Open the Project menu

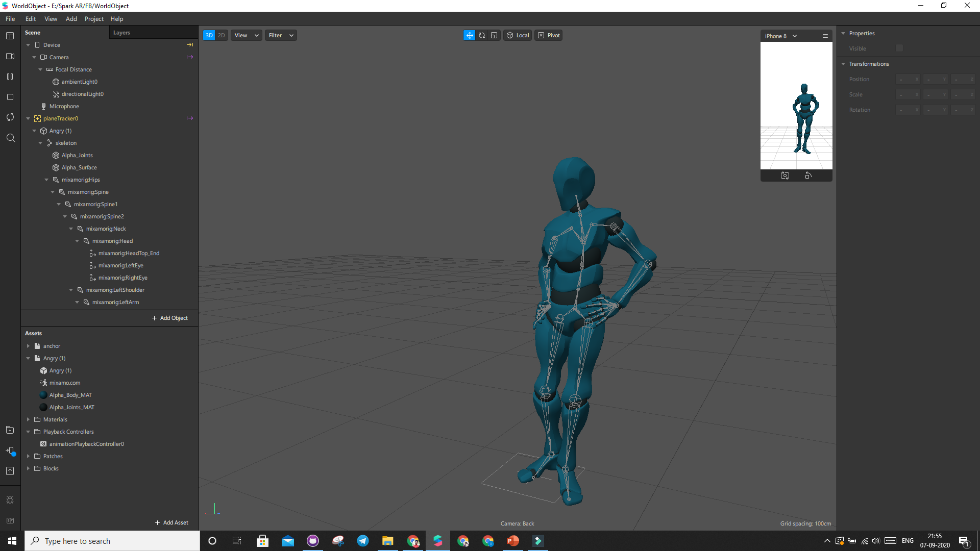(94, 19)
